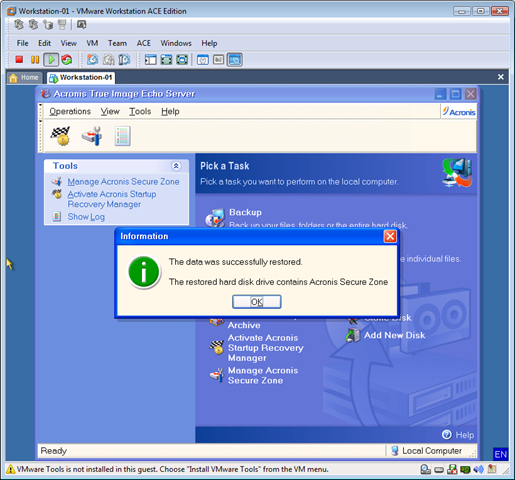The width and height of the screenshot is (515, 480).
Task: Click the Take Snapshot clock icon
Action: click(x=92, y=60)
